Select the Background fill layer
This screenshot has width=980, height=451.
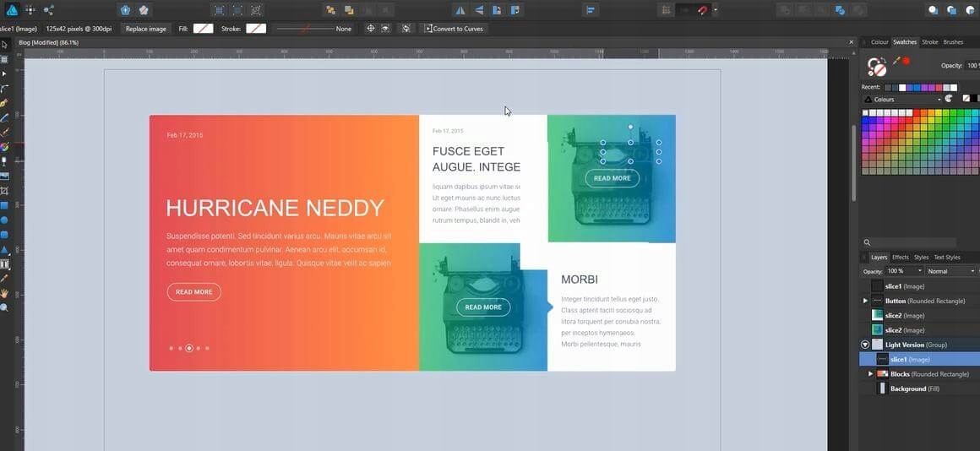click(x=907, y=389)
